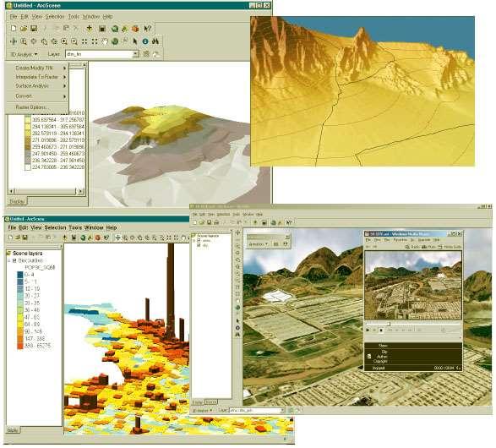The width and height of the screenshot is (496, 448).
Task: Click Scene layers root in bottom-left panel
Action: pyautogui.click(x=27, y=254)
